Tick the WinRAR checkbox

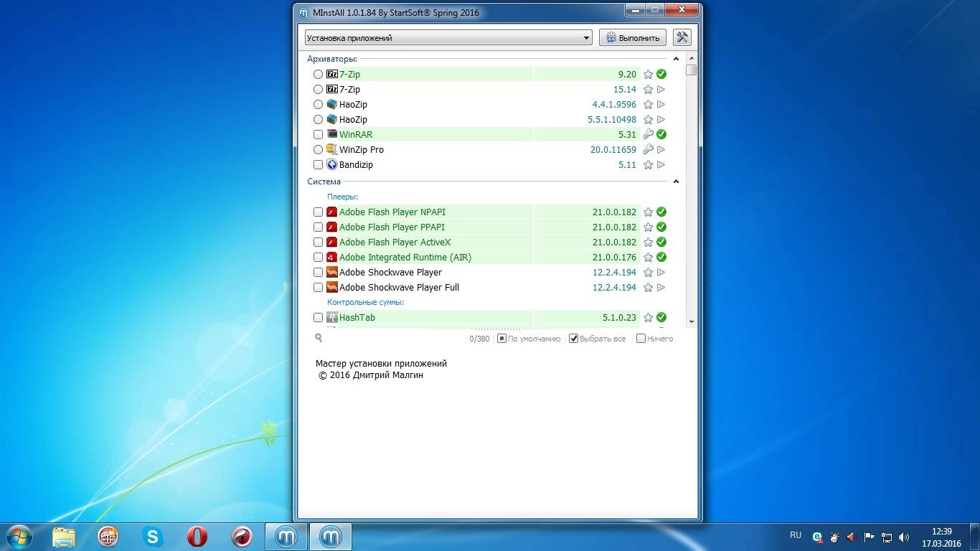[x=318, y=134]
